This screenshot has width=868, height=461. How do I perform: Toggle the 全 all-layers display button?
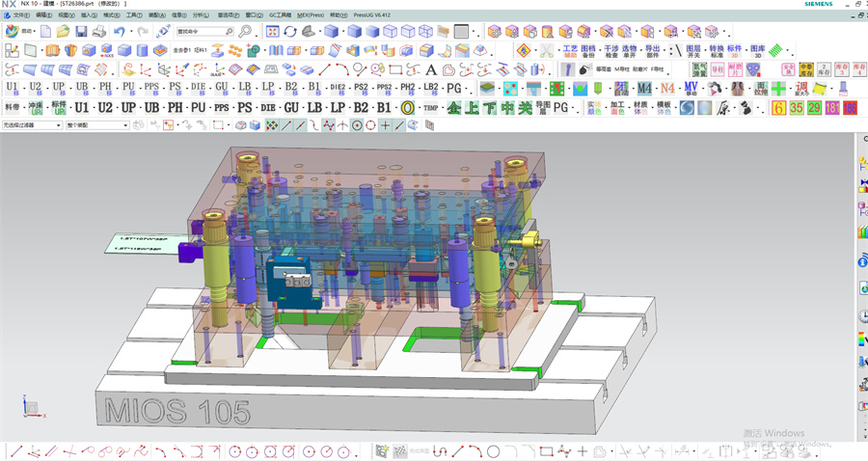454,107
